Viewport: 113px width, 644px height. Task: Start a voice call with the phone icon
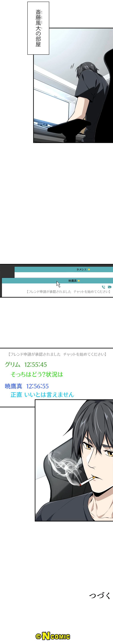103,287
